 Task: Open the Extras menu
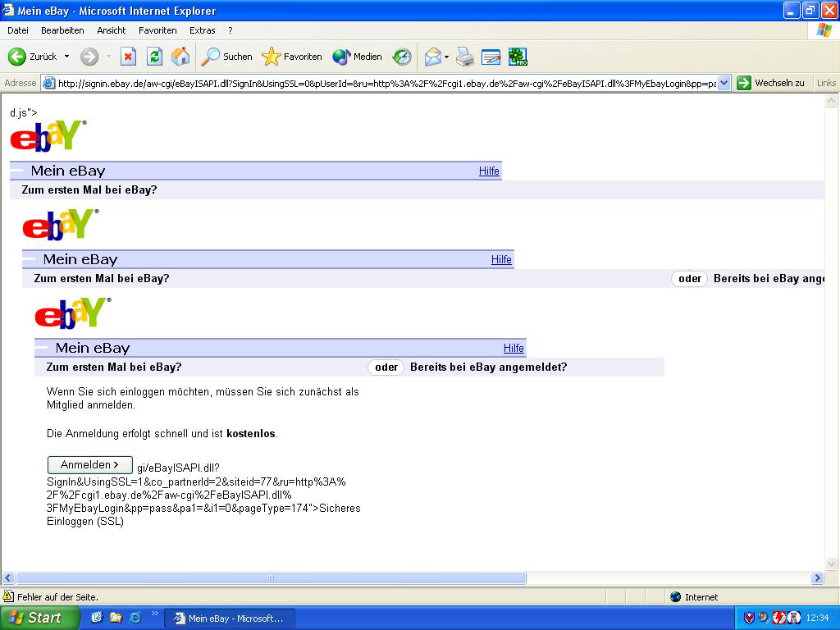tap(202, 30)
